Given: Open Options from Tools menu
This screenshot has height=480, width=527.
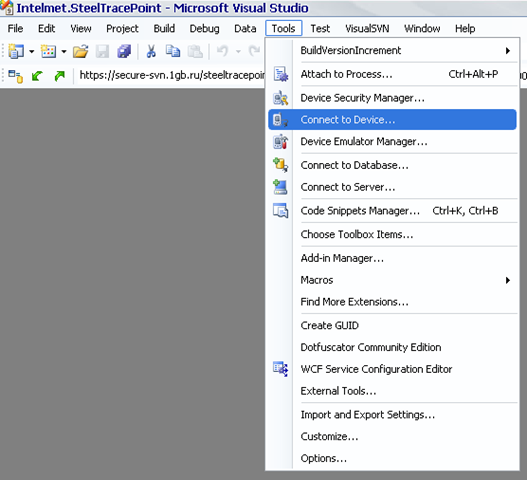Looking at the screenshot, I should 392,458.
